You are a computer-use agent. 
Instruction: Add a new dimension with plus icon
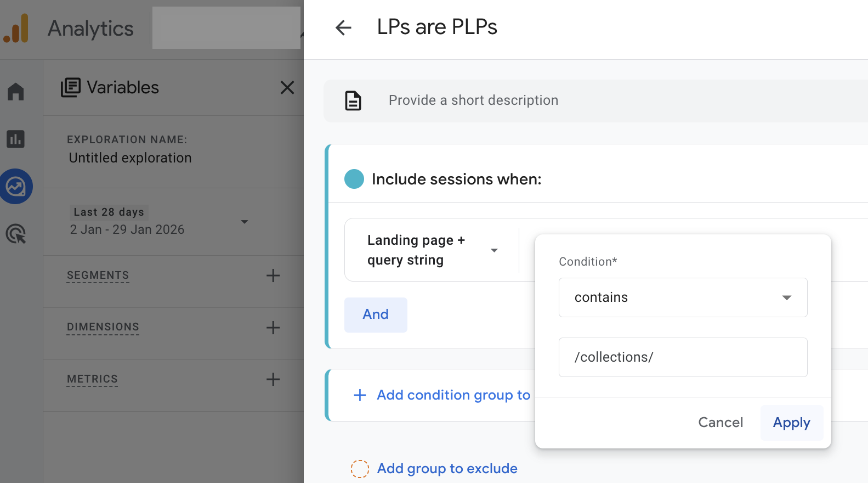pos(273,328)
